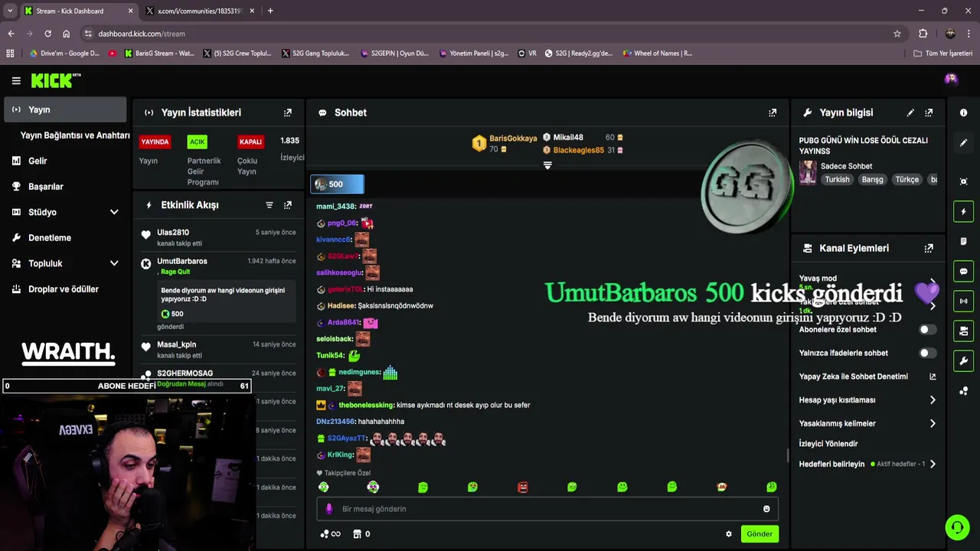
Task: Click the pencil icon in the right toolbar
Action: click(963, 142)
